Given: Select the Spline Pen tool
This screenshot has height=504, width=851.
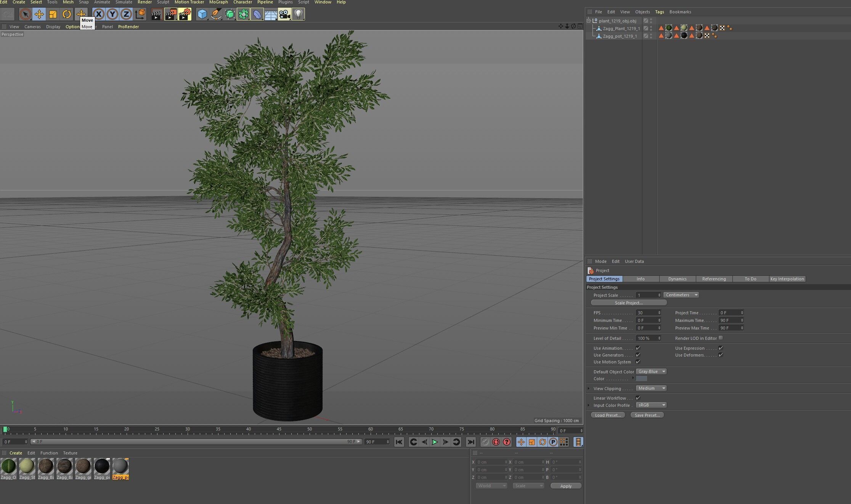Looking at the screenshot, I should pyautogui.click(x=216, y=14).
